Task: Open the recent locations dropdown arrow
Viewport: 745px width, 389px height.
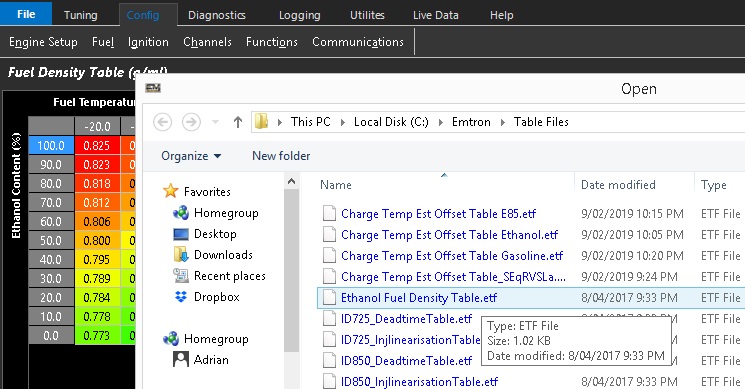Action: point(215,122)
